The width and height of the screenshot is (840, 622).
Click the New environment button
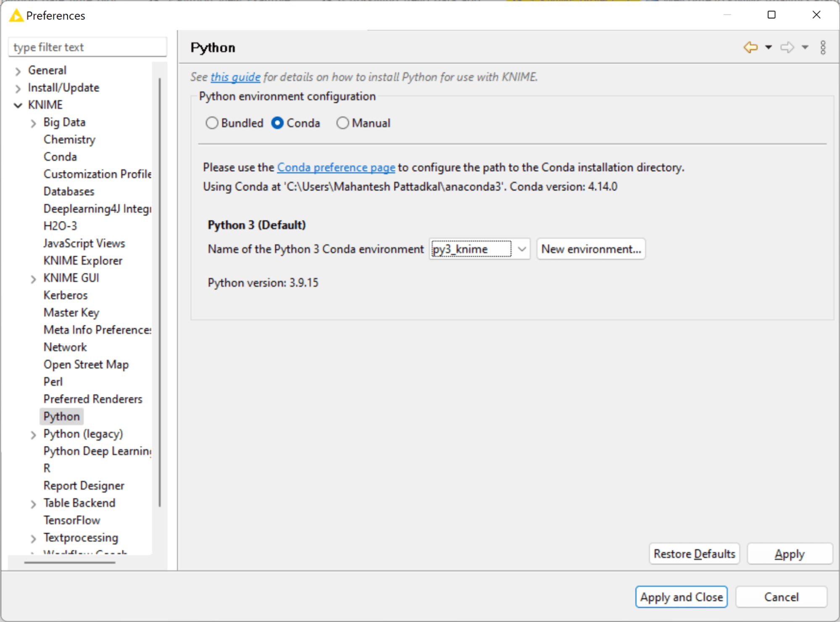pos(590,249)
